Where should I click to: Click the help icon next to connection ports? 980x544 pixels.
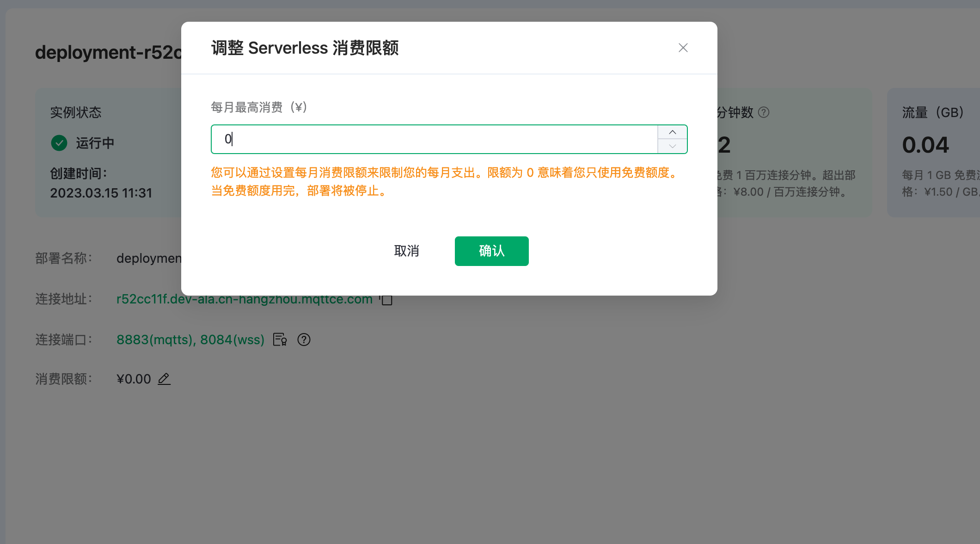pos(304,340)
